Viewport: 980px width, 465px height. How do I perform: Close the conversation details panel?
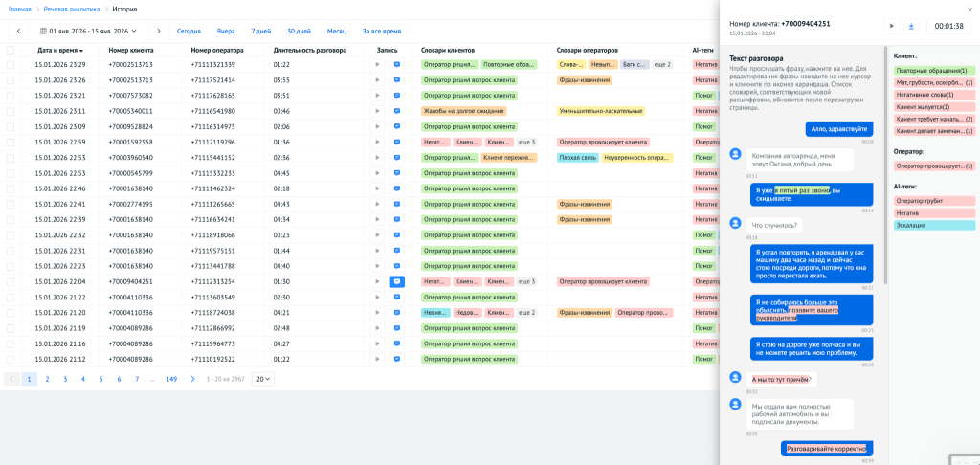click(971, 8)
